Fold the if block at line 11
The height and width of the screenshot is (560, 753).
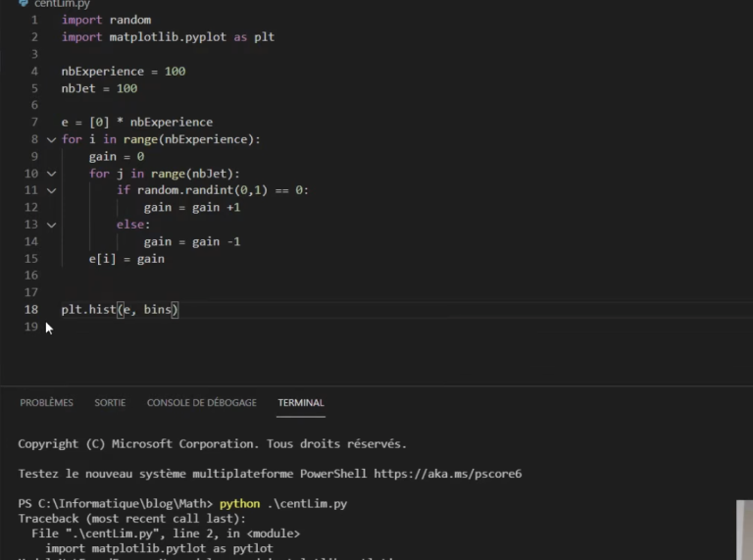(52, 190)
